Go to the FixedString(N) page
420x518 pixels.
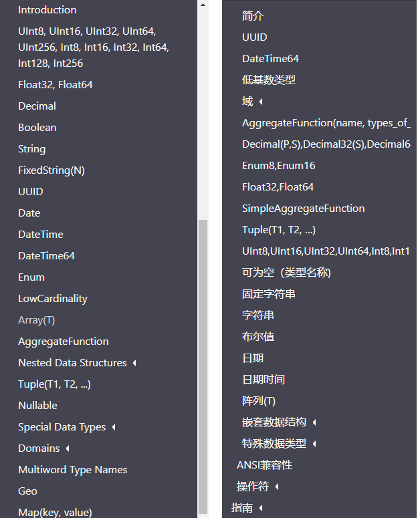[x=51, y=170]
